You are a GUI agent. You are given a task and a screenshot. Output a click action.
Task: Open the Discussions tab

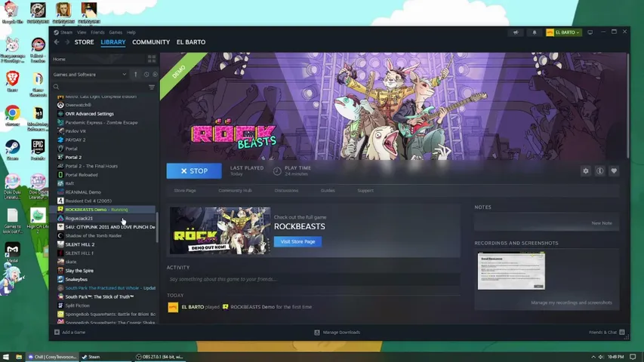(286, 191)
